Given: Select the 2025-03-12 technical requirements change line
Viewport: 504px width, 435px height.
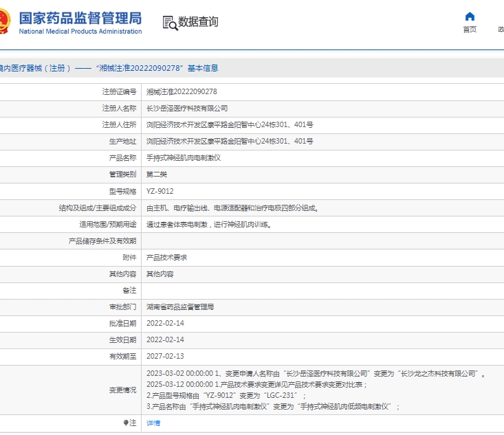Looking at the screenshot, I should pyautogui.click(x=257, y=385).
